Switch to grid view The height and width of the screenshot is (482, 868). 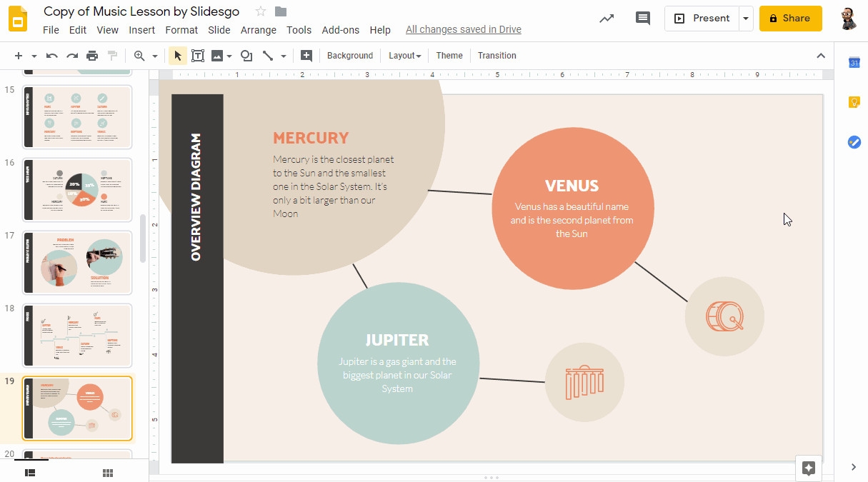click(x=108, y=473)
